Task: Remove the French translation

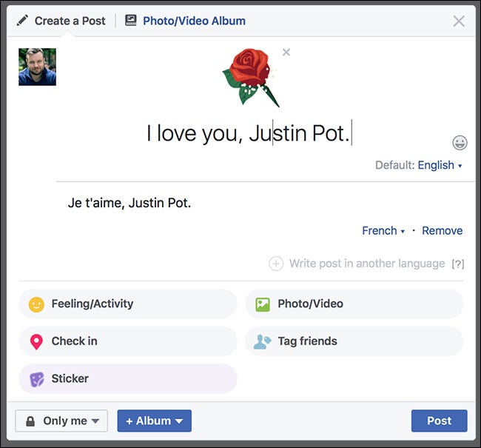Action: 442,231
